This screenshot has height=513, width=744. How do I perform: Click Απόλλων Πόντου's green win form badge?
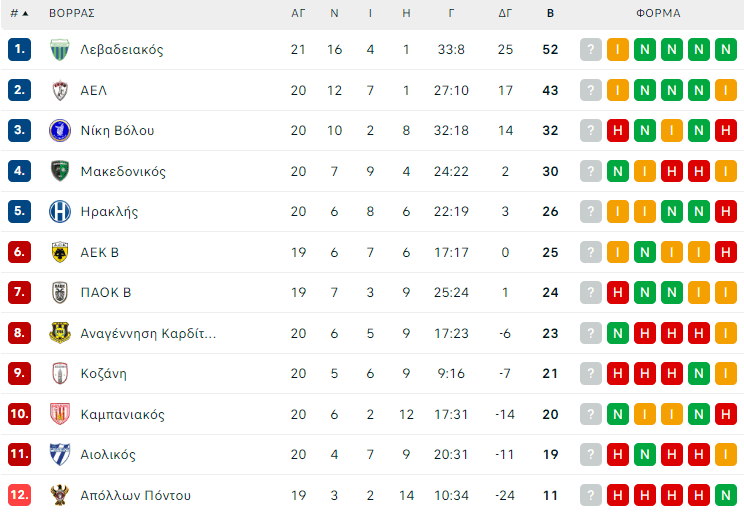[x=726, y=495]
